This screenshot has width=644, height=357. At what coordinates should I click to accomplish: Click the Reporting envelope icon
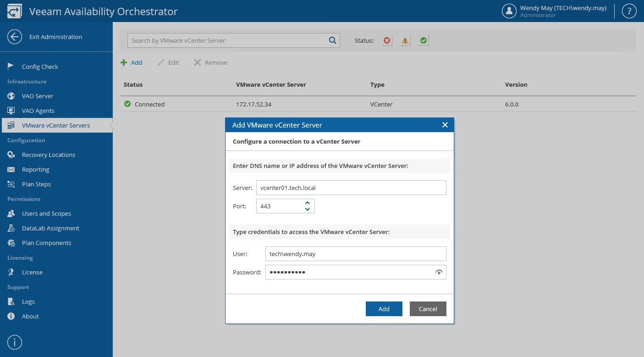coord(11,169)
